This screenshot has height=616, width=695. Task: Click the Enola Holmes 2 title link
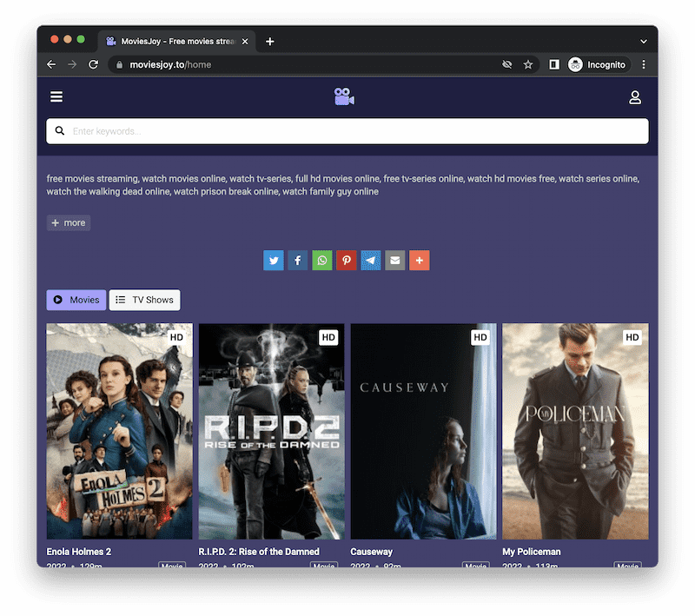point(79,552)
